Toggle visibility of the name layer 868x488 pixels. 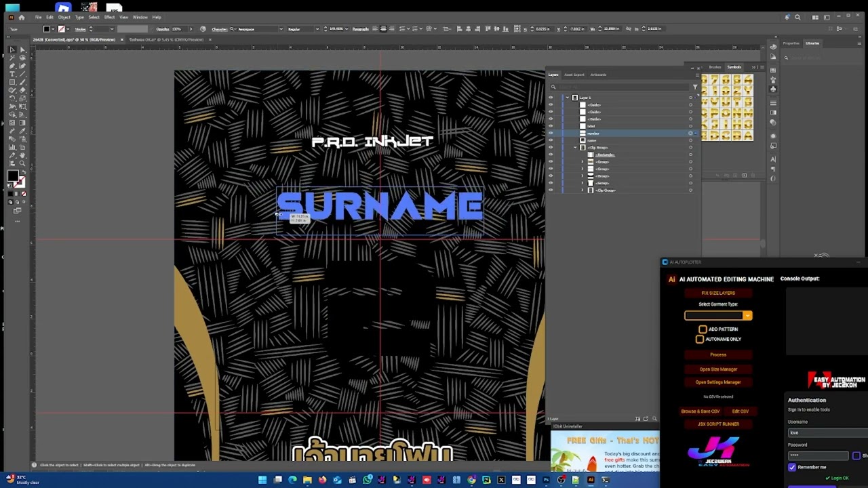coord(551,140)
